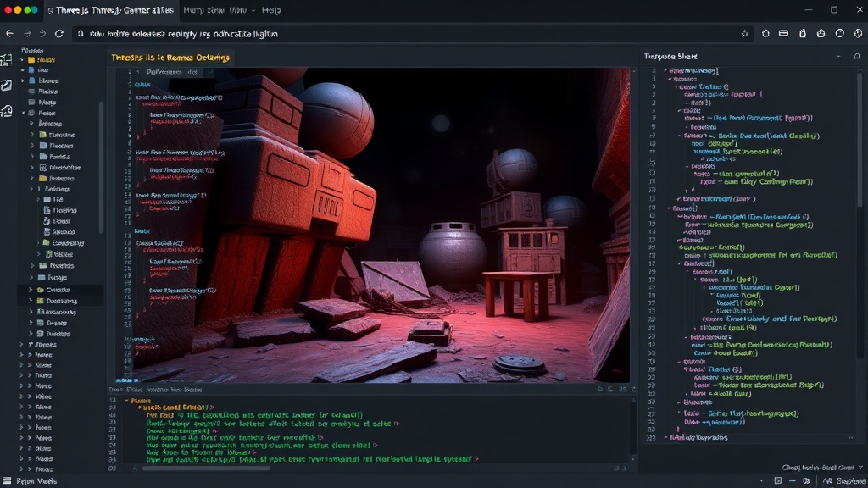The height and width of the screenshot is (488, 868).
Task: Click the text label at status bar far right
Action: point(844,481)
